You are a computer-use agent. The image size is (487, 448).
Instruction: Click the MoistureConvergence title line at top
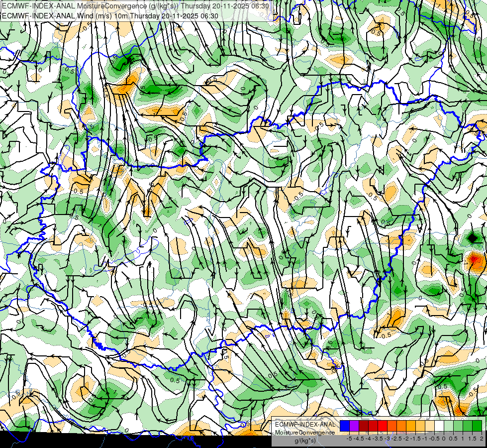[x=135, y=6]
